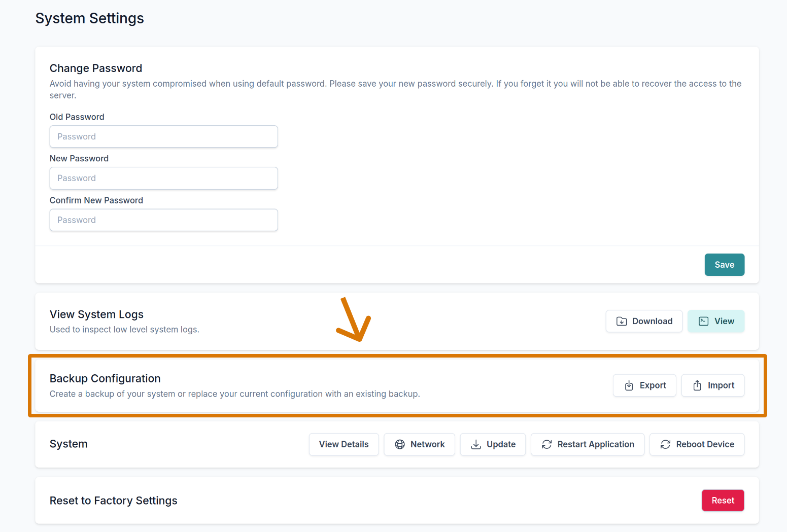
Task: Open Network settings via the globe icon
Action: (x=400, y=444)
